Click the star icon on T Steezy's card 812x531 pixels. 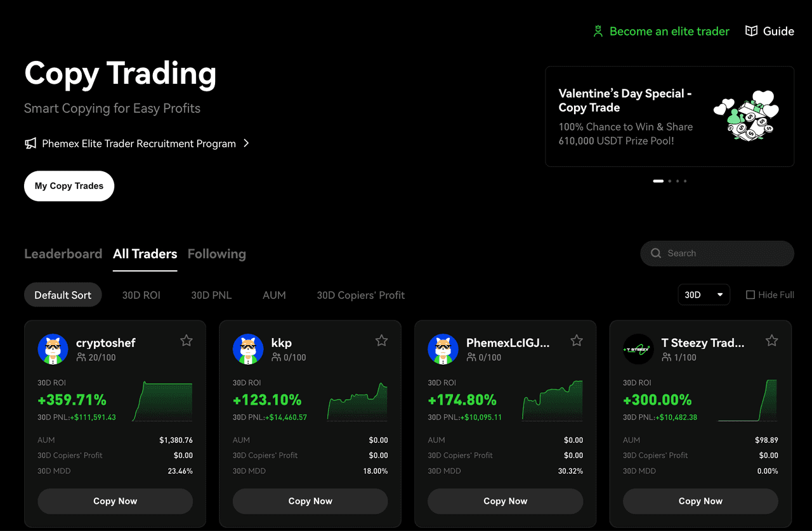tap(772, 340)
